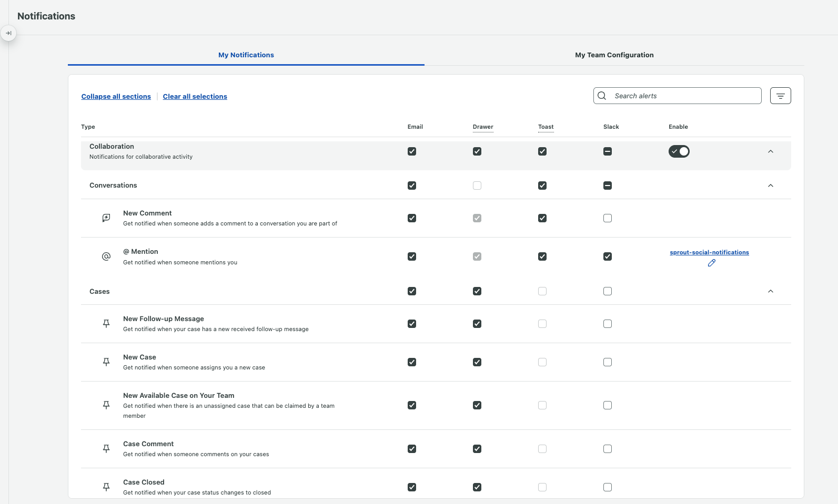Viewport: 838px width, 504px height.
Task: Collapse the Cases group chevron
Action: point(771,291)
